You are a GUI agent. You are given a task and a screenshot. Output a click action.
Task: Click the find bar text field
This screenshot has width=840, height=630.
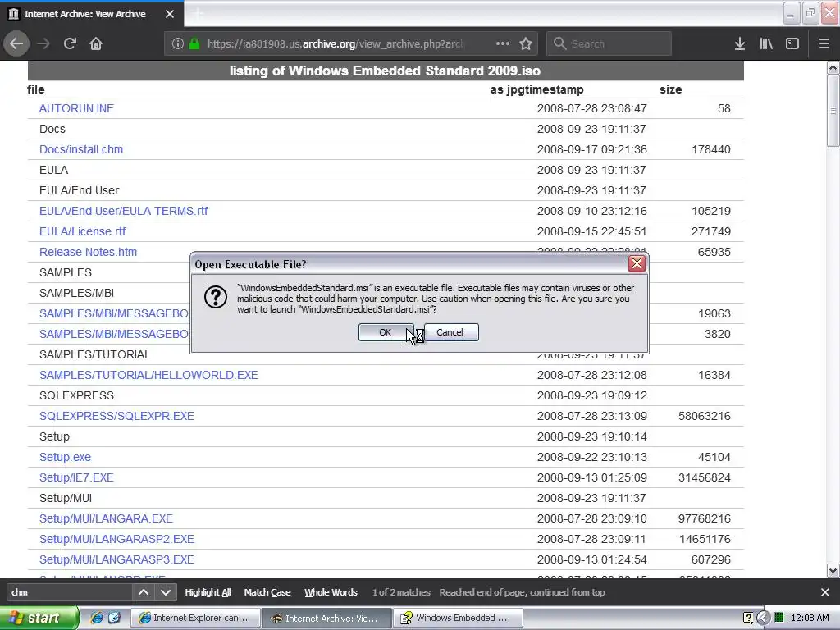click(69, 592)
